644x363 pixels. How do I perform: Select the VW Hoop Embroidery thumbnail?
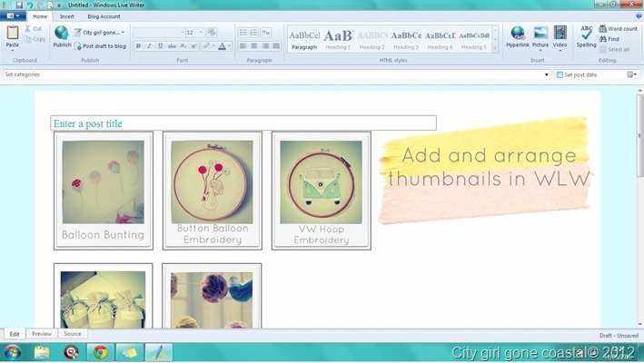(x=322, y=191)
